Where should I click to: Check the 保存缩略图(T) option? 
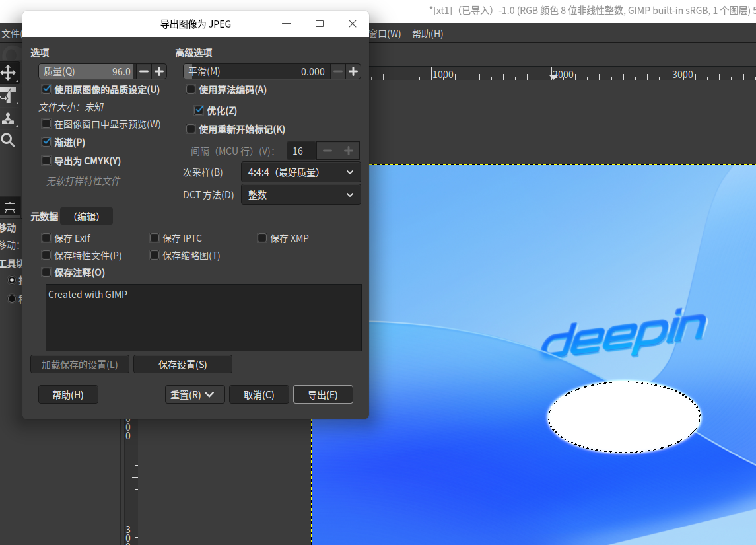155,255
